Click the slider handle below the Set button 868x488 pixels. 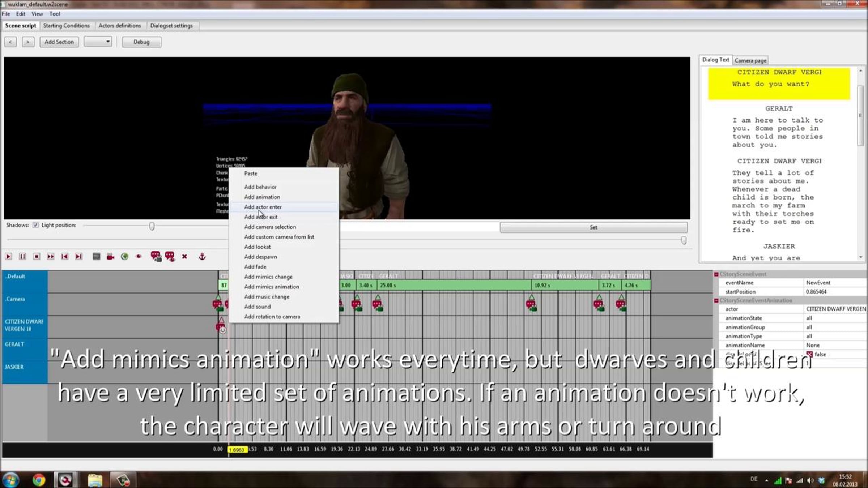(684, 240)
